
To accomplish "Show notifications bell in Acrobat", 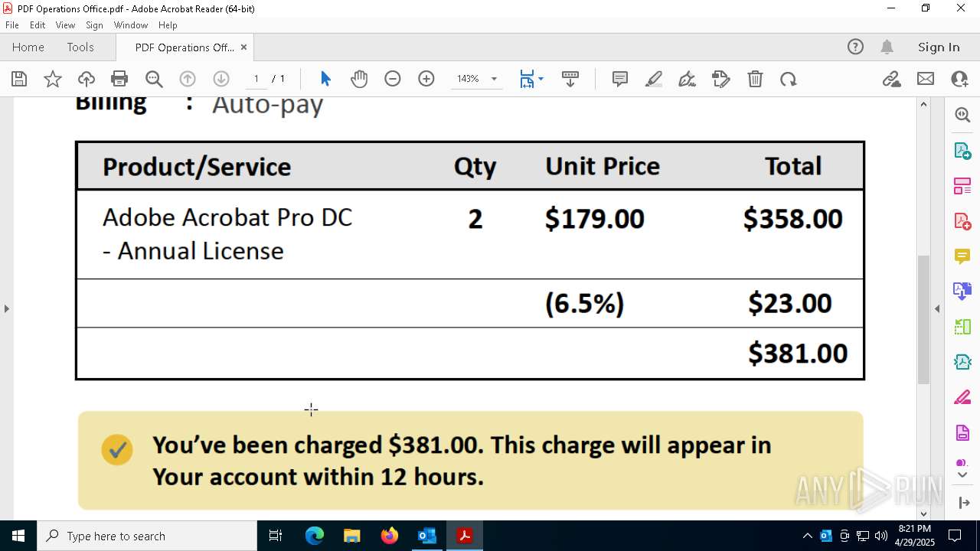I will (x=887, y=47).
